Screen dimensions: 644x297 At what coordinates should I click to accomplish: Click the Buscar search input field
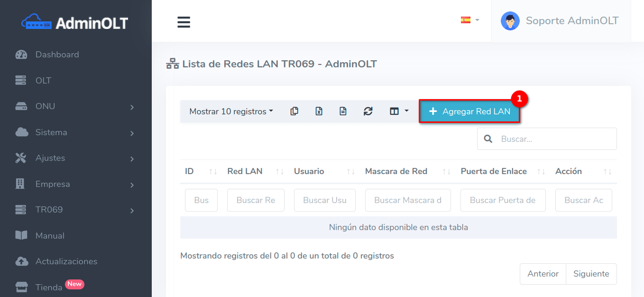[x=555, y=139]
